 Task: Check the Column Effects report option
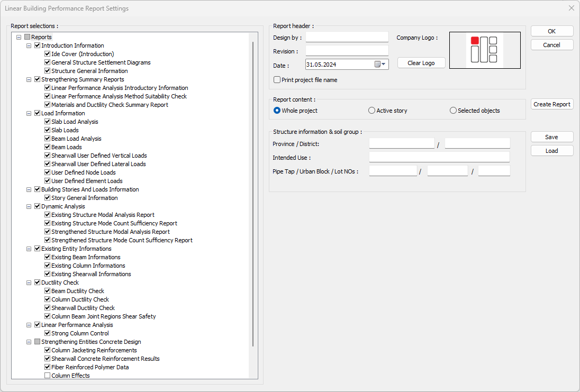point(48,376)
